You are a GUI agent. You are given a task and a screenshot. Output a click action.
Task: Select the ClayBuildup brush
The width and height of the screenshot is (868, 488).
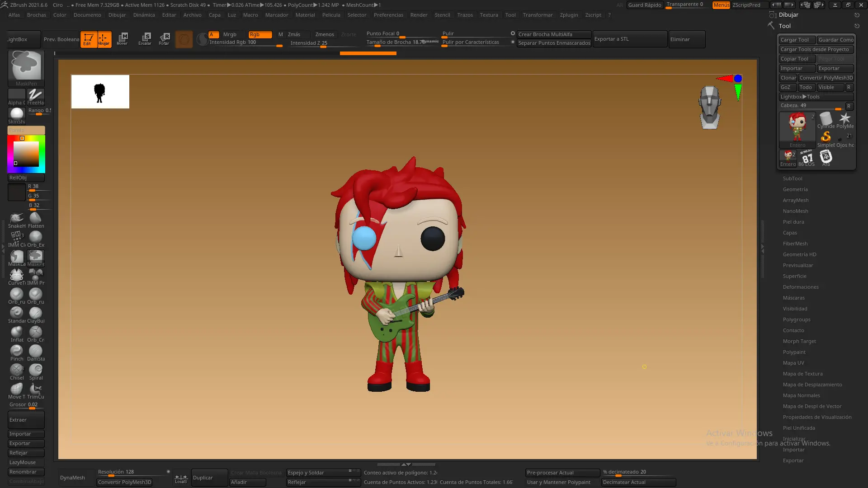(x=36, y=315)
